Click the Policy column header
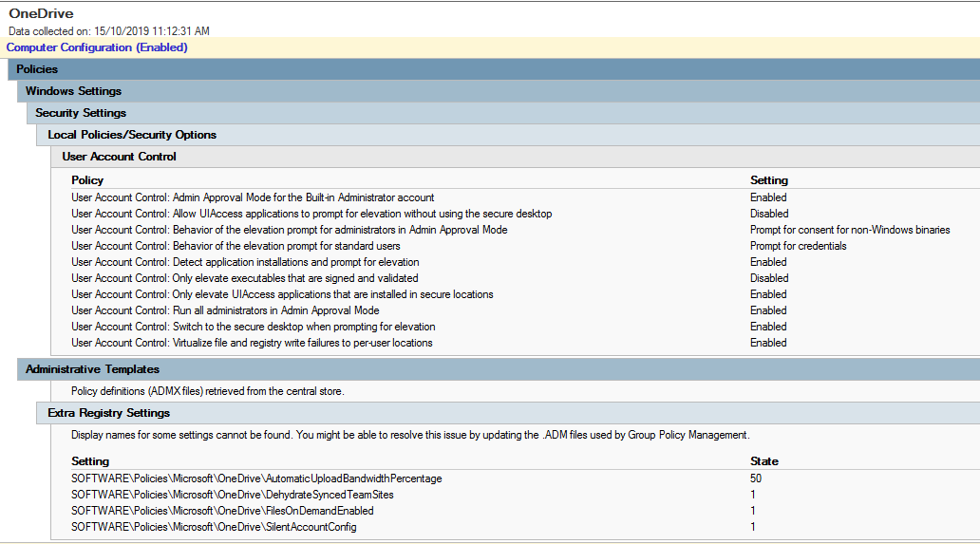The width and height of the screenshot is (980, 544). tap(87, 180)
